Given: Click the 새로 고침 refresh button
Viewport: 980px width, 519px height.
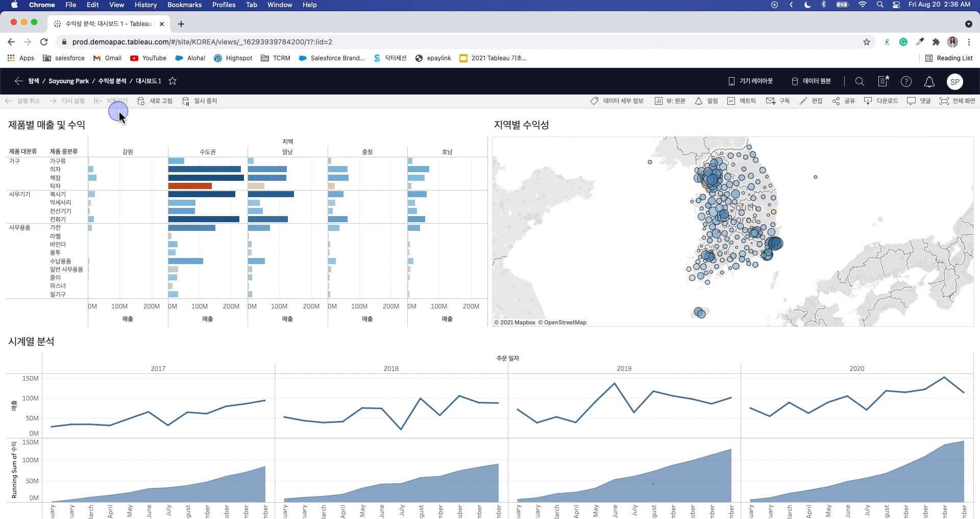Looking at the screenshot, I should (x=155, y=101).
